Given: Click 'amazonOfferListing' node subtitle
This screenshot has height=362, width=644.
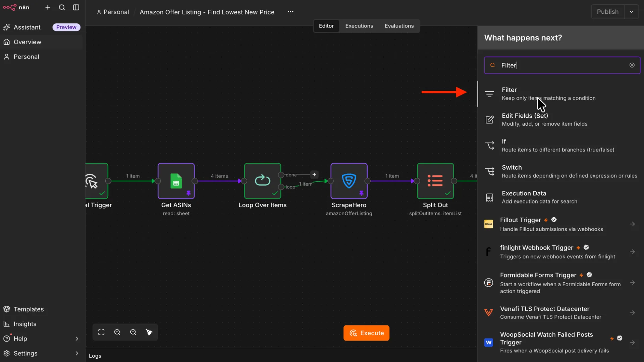Looking at the screenshot, I should click(x=349, y=214).
